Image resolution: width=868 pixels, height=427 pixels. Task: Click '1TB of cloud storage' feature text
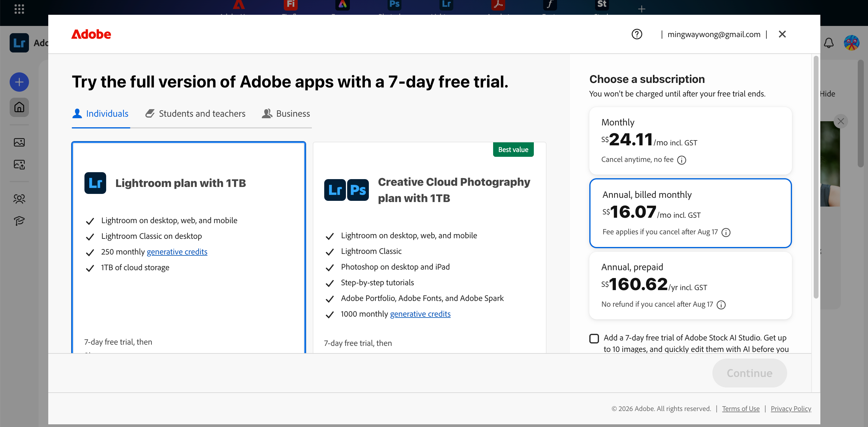(135, 267)
